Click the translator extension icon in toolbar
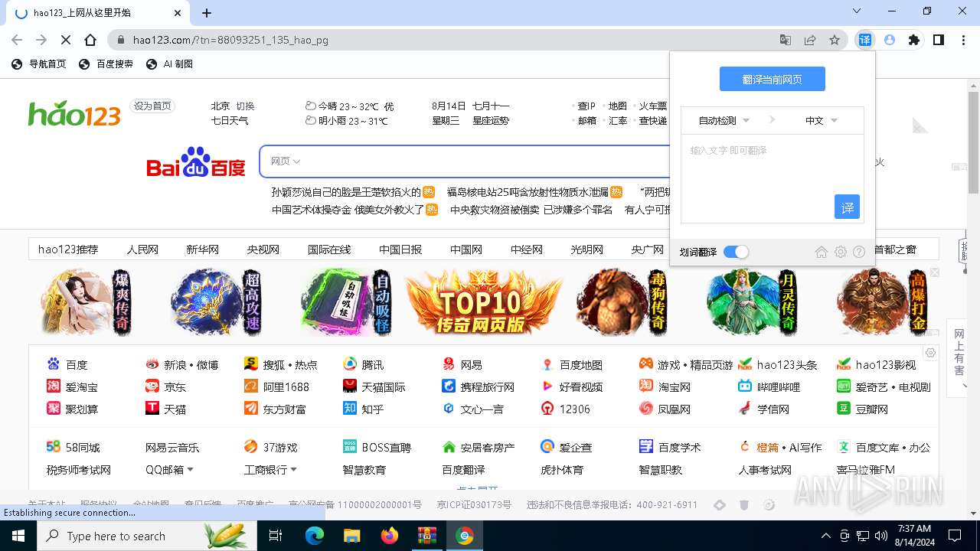Viewport: 980px width, 551px height. [864, 40]
